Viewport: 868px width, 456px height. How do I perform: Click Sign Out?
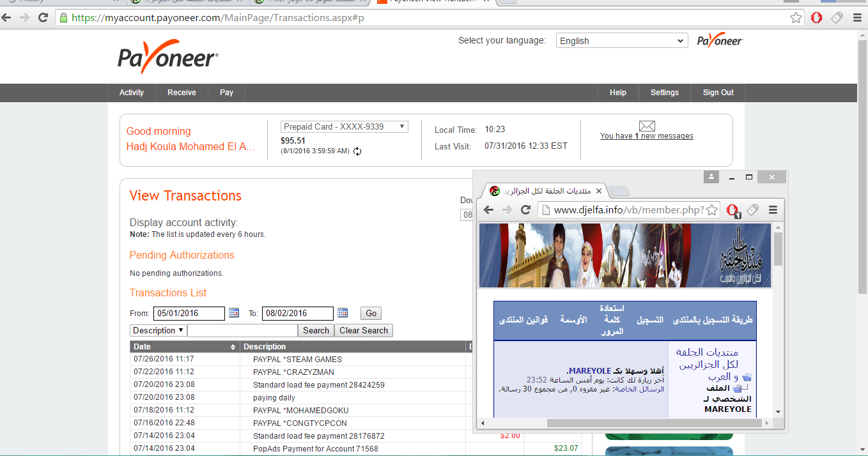tap(718, 93)
